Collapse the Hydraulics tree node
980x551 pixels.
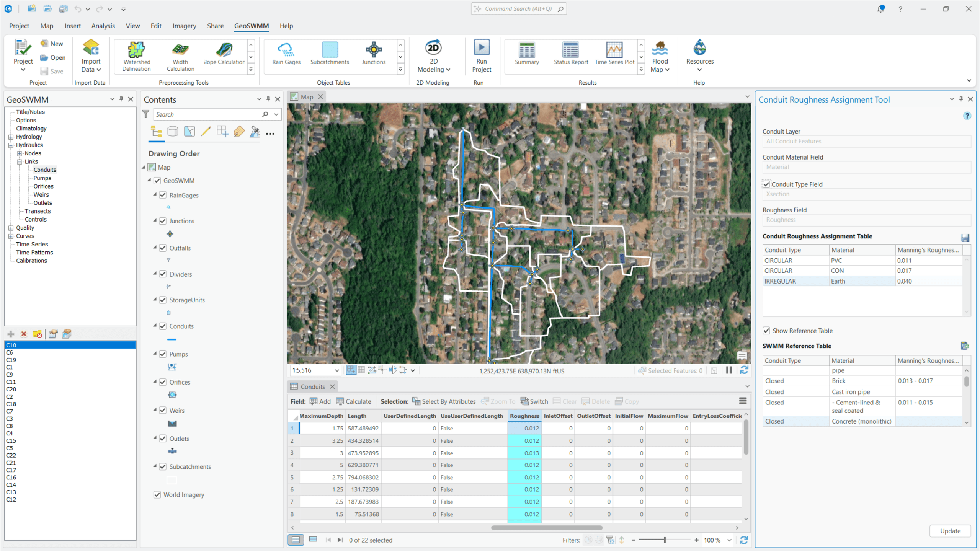(x=11, y=145)
